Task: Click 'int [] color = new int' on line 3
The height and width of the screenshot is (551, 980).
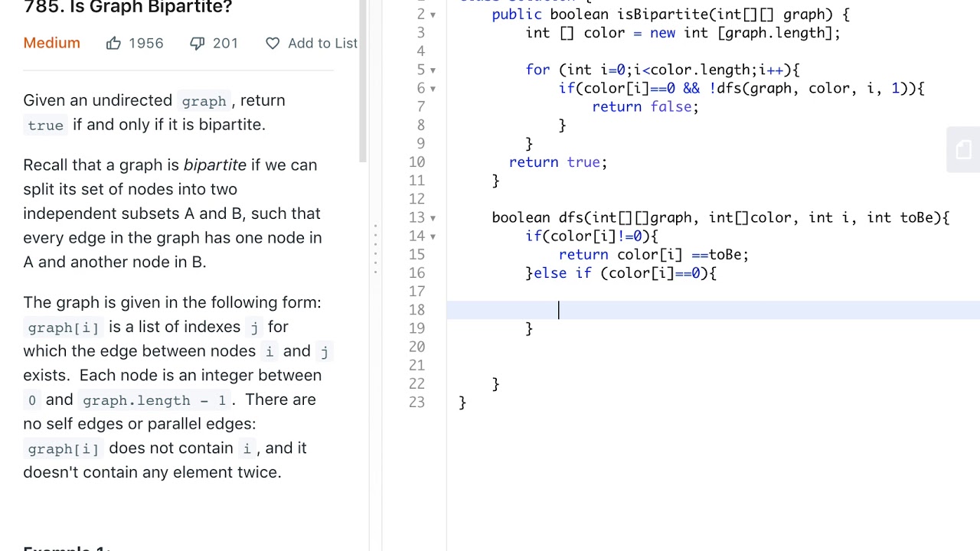Action: point(617,33)
